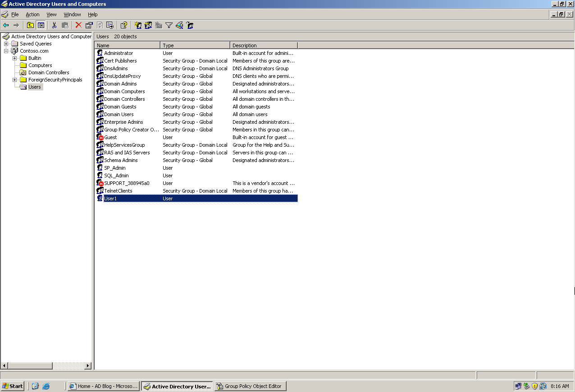Click the Find objects toolbar icon

179,25
